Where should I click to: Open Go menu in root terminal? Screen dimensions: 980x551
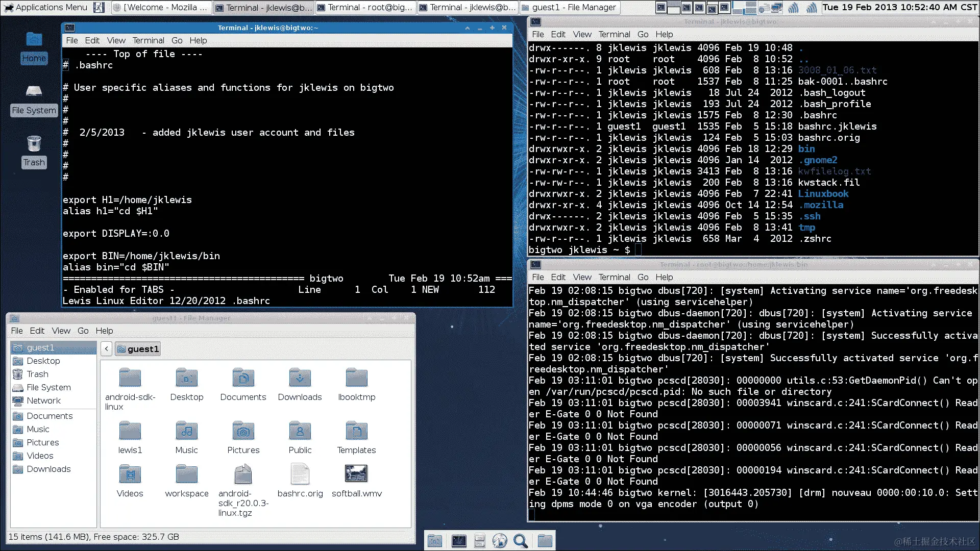pos(643,277)
